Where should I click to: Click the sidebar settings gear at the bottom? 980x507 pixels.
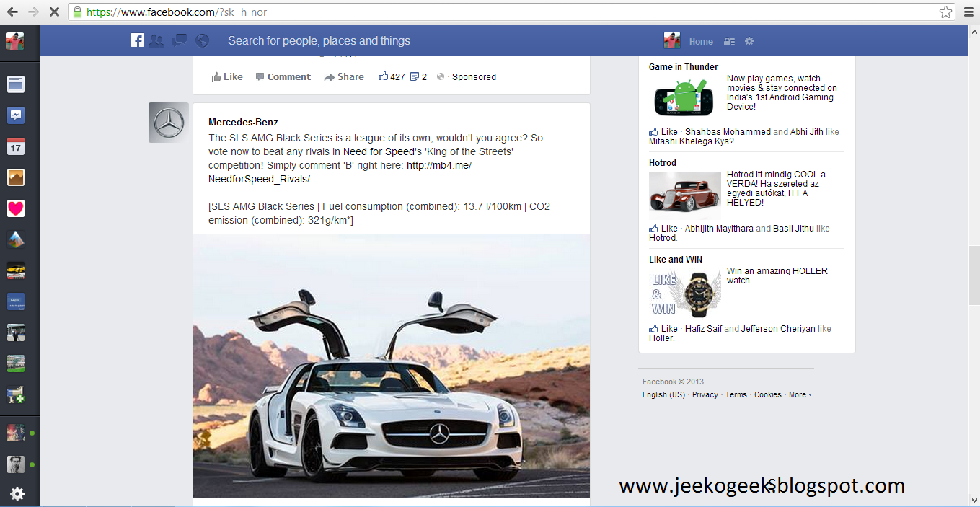point(17,494)
